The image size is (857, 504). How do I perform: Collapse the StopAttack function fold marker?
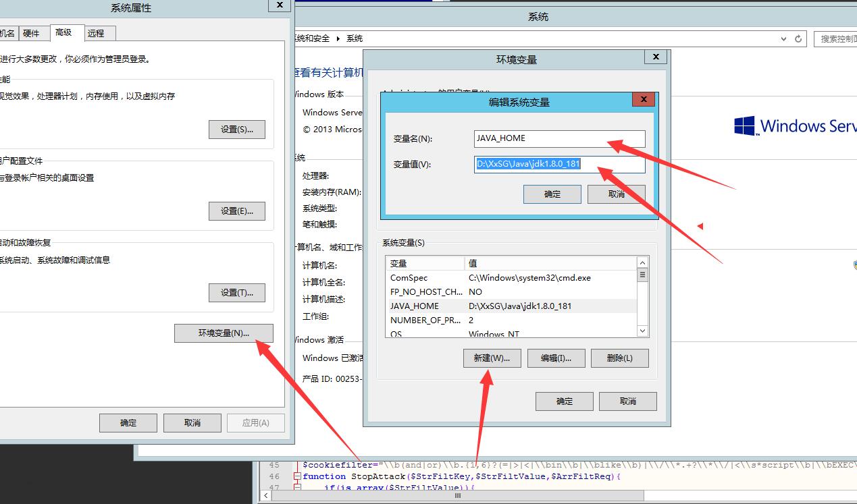coord(297,476)
